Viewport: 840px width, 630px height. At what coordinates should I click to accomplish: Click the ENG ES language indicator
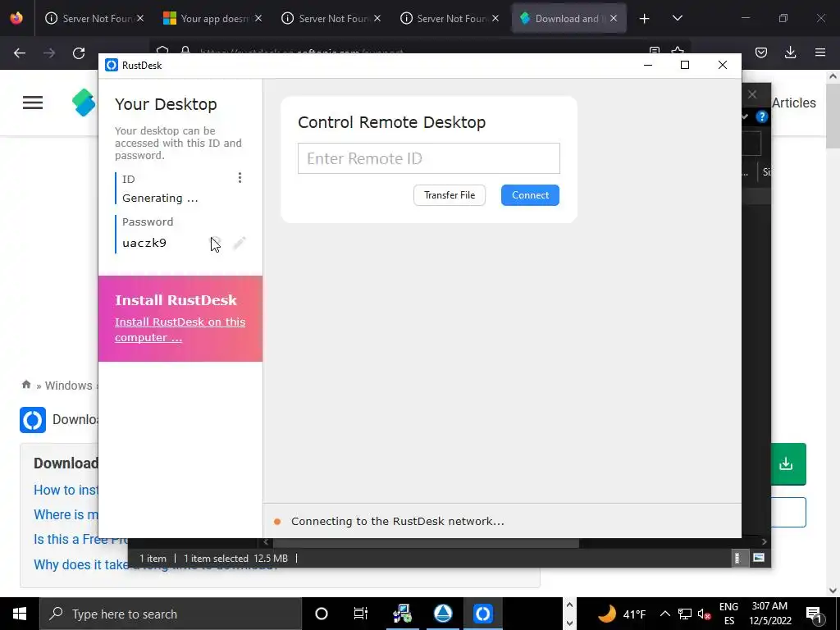point(728,614)
